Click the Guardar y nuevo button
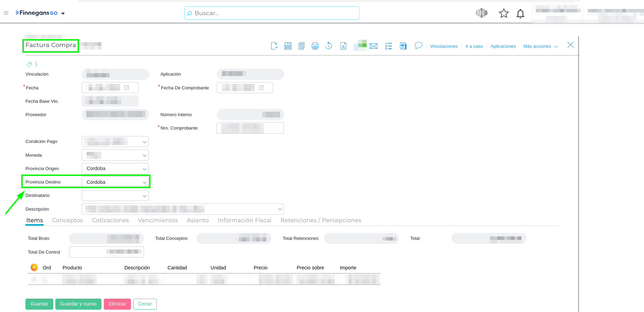The height and width of the screenshot is (312, 644). (x=78, y=304)
